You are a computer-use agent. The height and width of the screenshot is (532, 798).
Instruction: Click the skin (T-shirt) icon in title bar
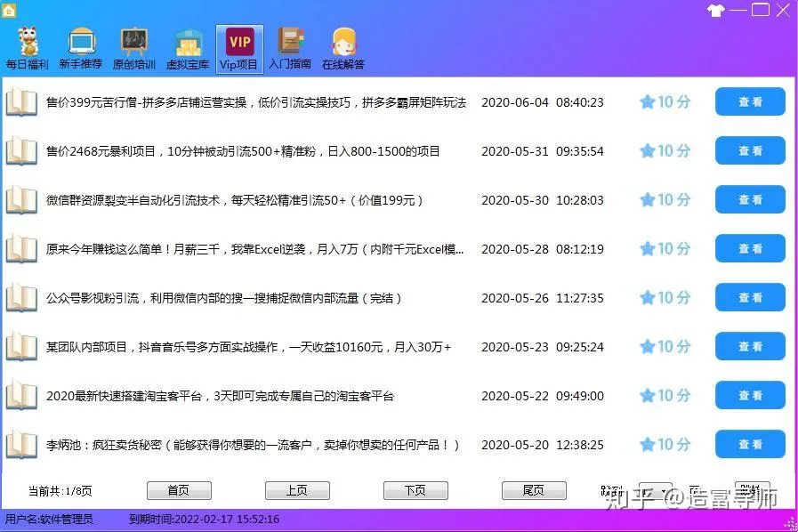tap(715, 11)
